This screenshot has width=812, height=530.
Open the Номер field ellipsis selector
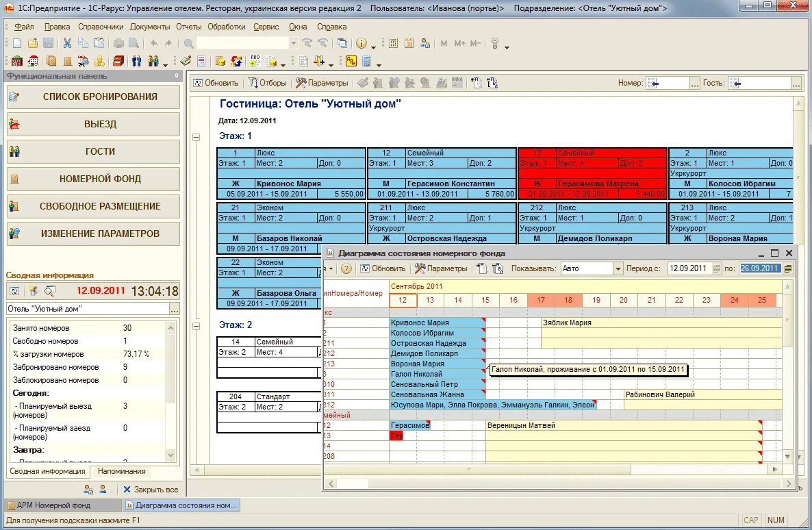[694, 83]
